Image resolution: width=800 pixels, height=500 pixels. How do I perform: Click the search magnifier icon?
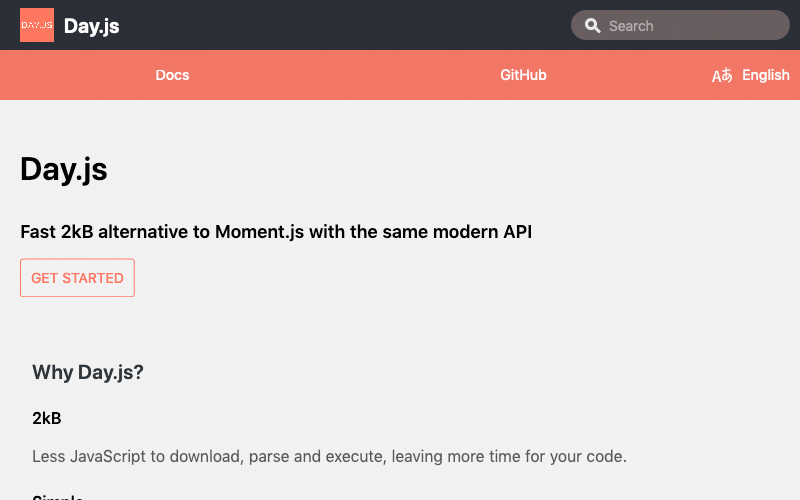click(x=592, y=26)
